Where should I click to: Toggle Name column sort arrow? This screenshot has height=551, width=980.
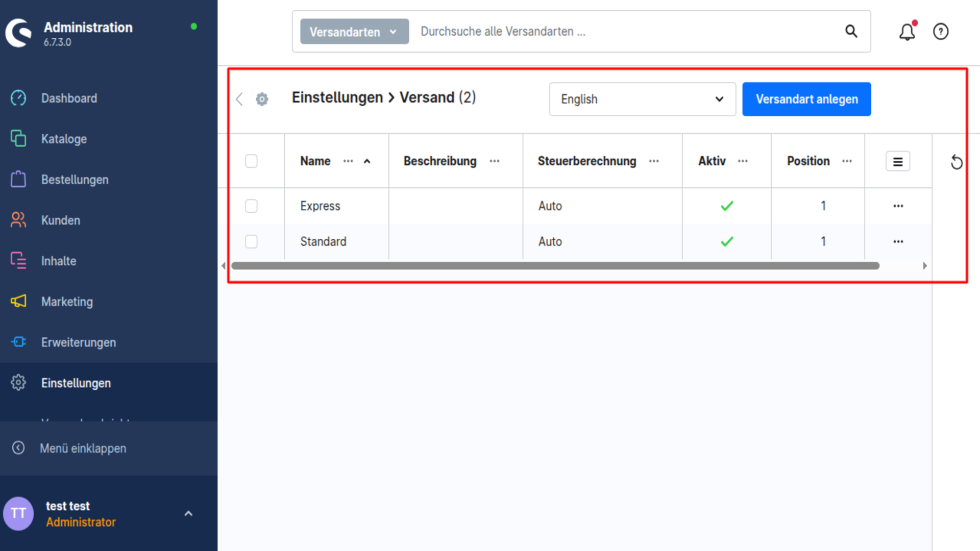(x=367, y=161)
